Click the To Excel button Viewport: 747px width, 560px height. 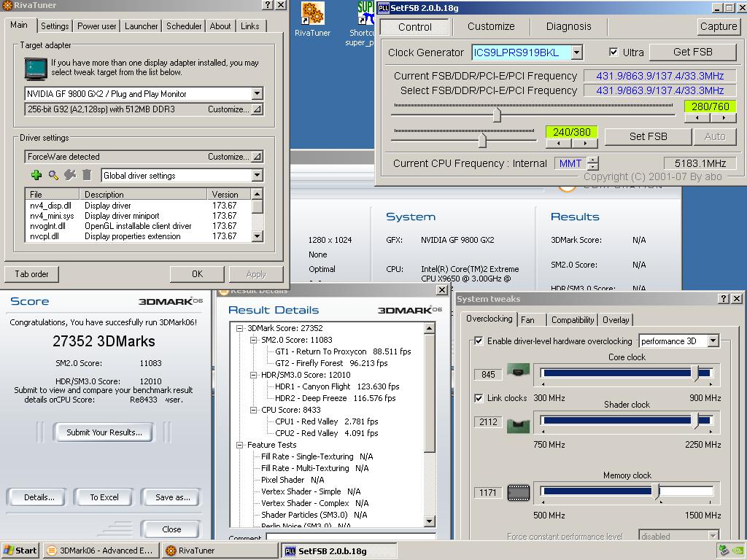pos(104,497)
